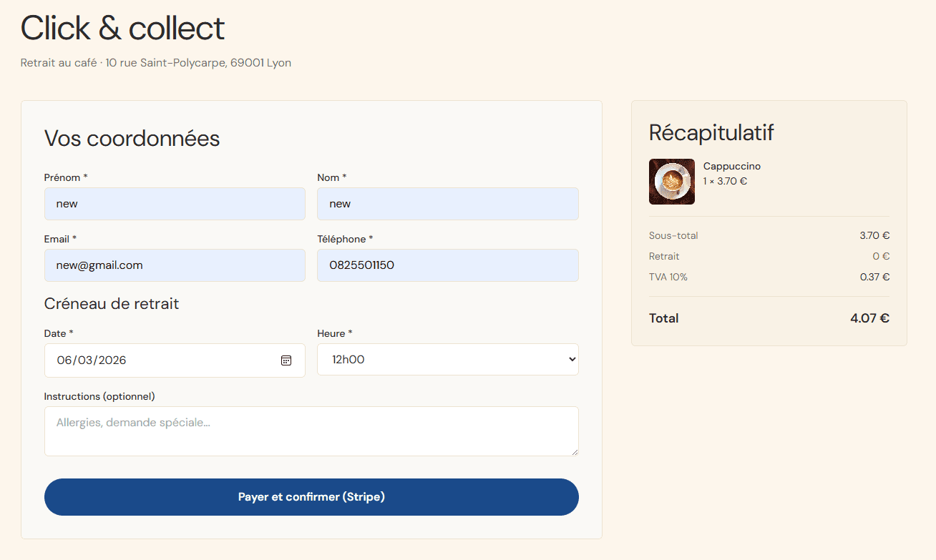The image size is (936, 560).
Task: Focus the Prénom input field
Action: tap(175, 204)
